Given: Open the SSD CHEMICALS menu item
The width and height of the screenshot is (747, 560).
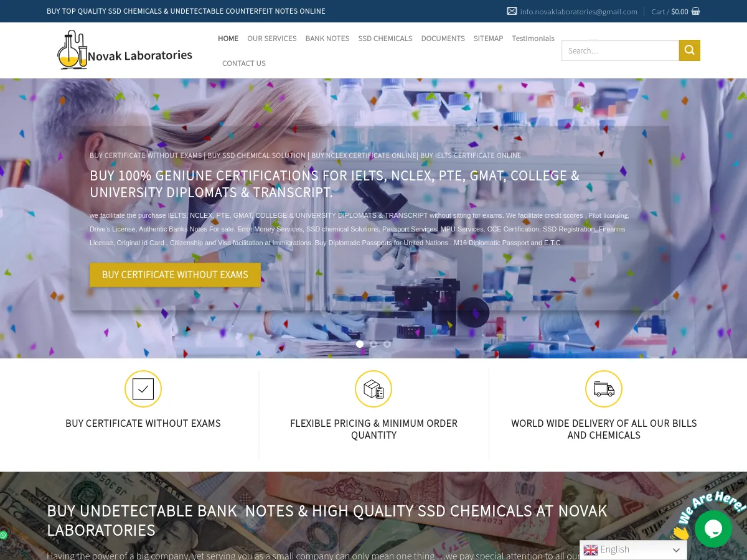Looking at the screenshot, I should pyautogui.click(x=385, y=38).
